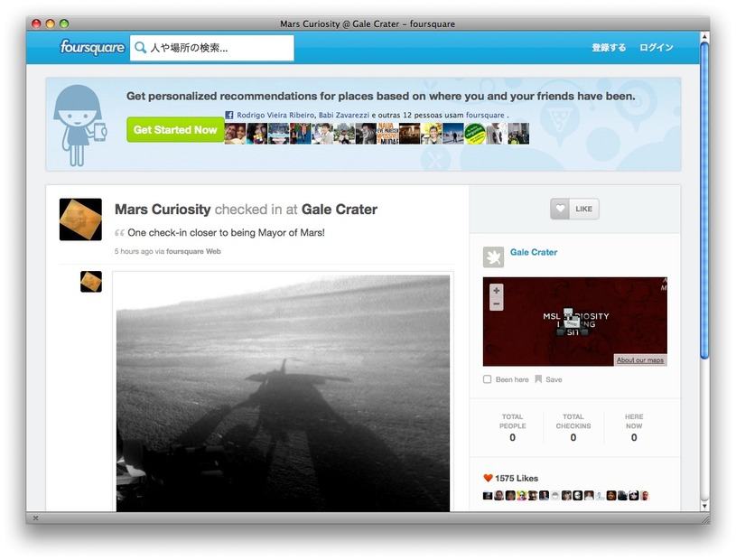
Task: Click the rover marker on the map
Action: [x=571, y=322]
